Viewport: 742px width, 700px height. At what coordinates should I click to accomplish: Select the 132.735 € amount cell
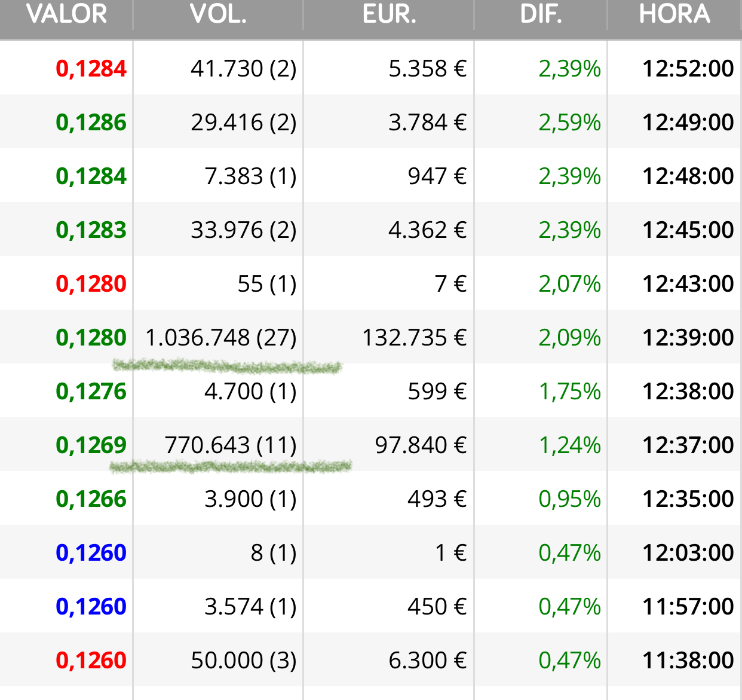pos(415,338)
